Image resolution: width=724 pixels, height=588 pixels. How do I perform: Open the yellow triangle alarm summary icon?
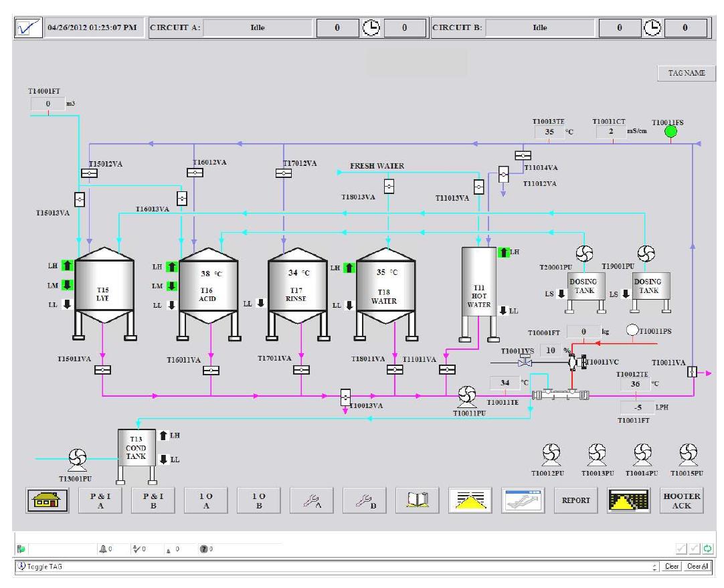470,500
